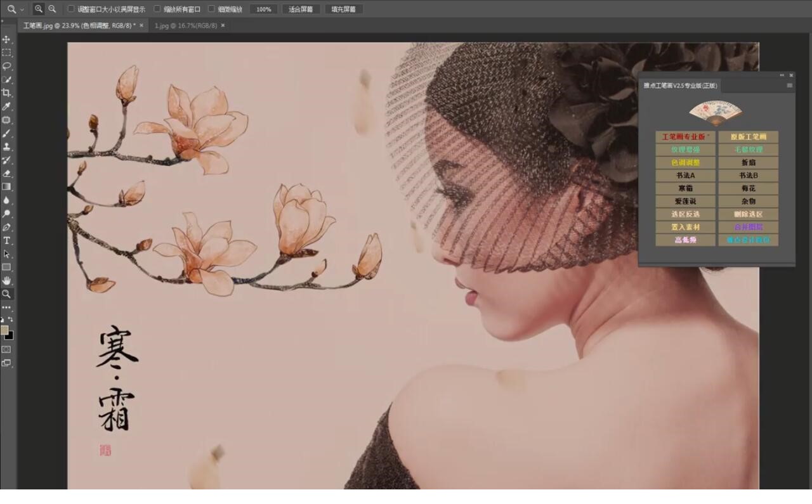Viewport: 812px width, 504px height.
Task: Select the Horizontal Type tool
Action: [x=6, y=240]
